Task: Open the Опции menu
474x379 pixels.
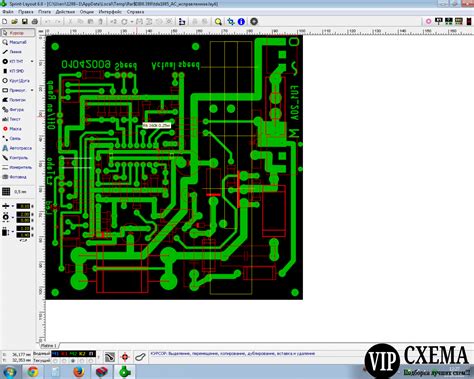Action: coord(87,12)
